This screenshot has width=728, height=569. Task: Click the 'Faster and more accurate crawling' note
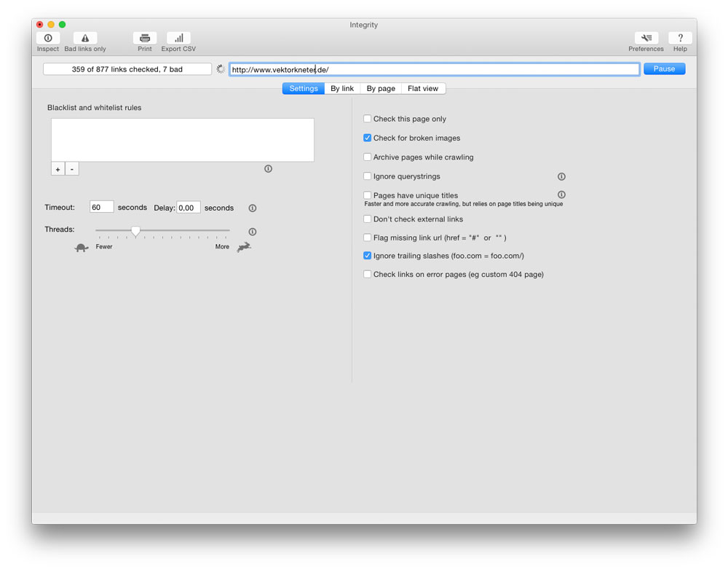coord(463,204)
